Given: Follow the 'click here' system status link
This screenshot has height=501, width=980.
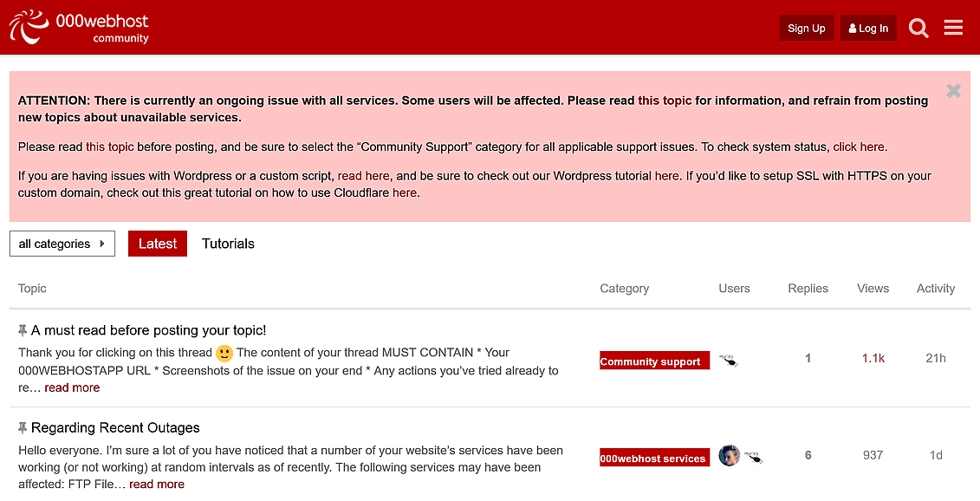Looking at the screenshot, I should pos(859,147).
